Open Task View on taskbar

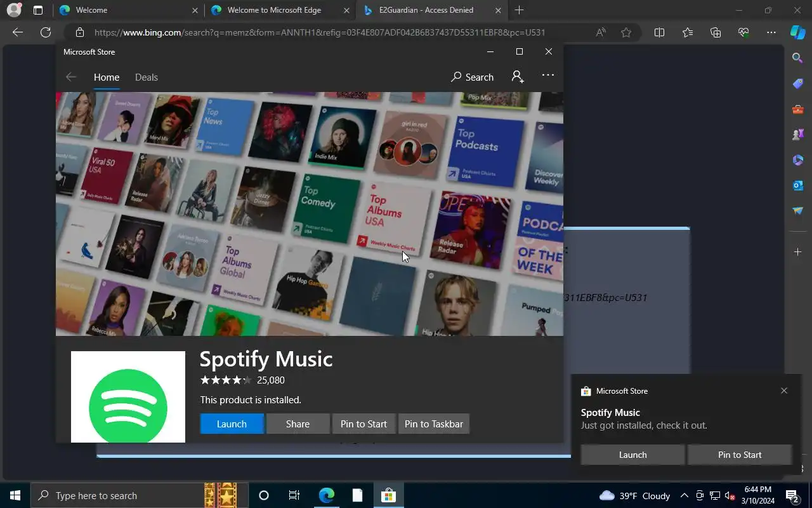(x=294, y=495)
